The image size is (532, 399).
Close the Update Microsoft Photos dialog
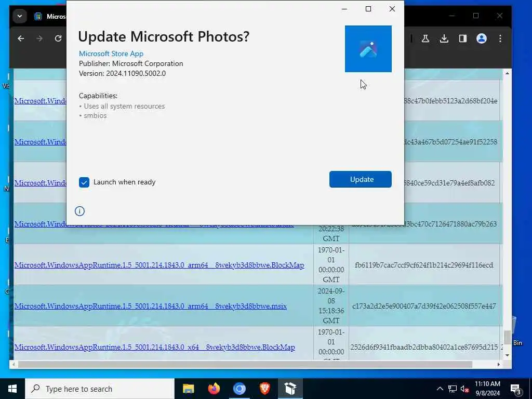point(392,9)
